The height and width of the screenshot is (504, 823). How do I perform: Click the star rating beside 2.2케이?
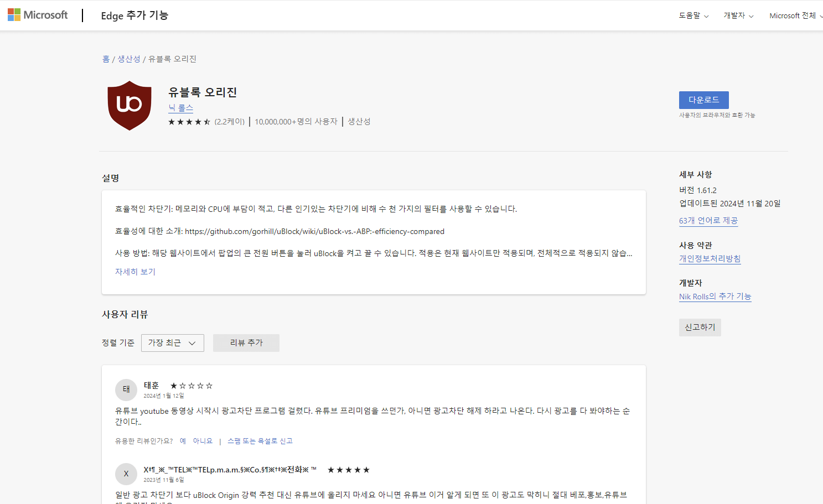(189, 121)
